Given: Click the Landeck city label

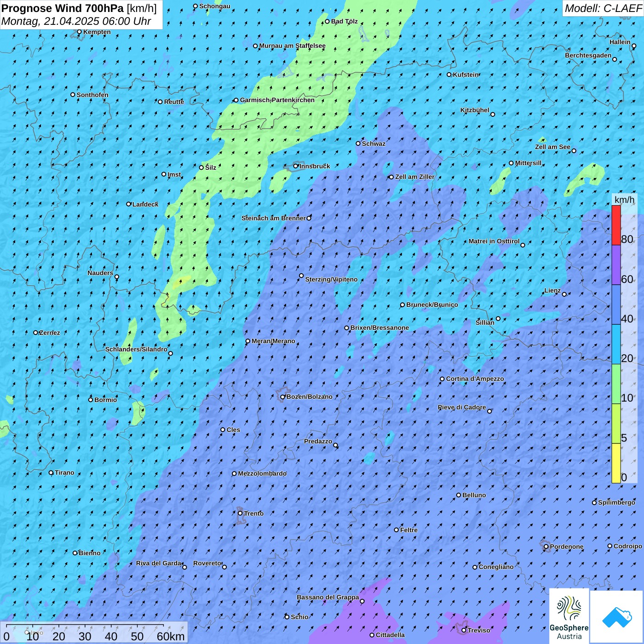Looking at the screenshot, I should (x=145, y=204).
